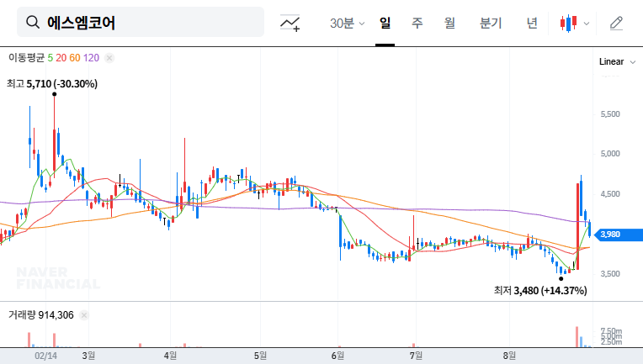643x364 pixels.
Task: Click the 4월 date axis label
Action: [170, 356]
